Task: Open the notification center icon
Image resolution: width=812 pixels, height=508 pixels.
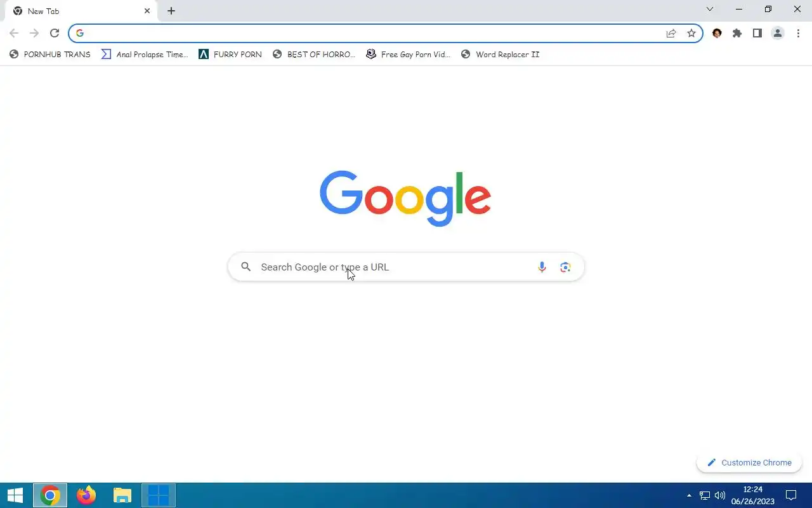Action: coord(791,495)
